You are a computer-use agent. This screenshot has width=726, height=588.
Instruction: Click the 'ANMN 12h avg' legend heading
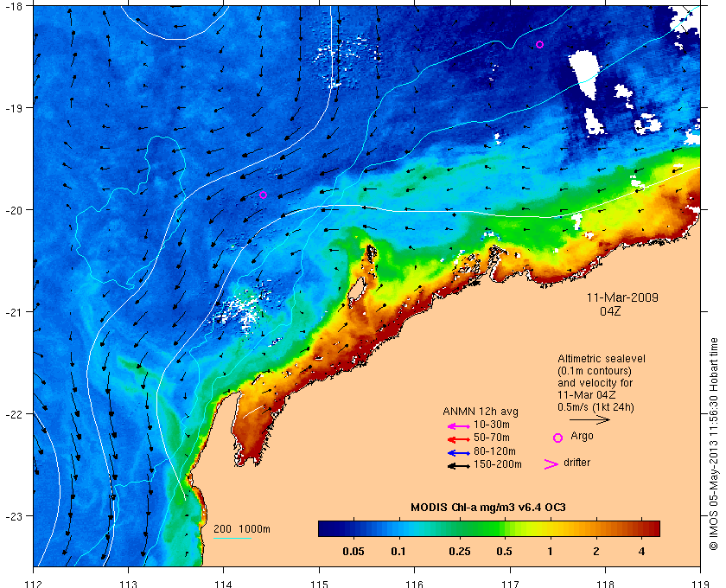(481, 412)
